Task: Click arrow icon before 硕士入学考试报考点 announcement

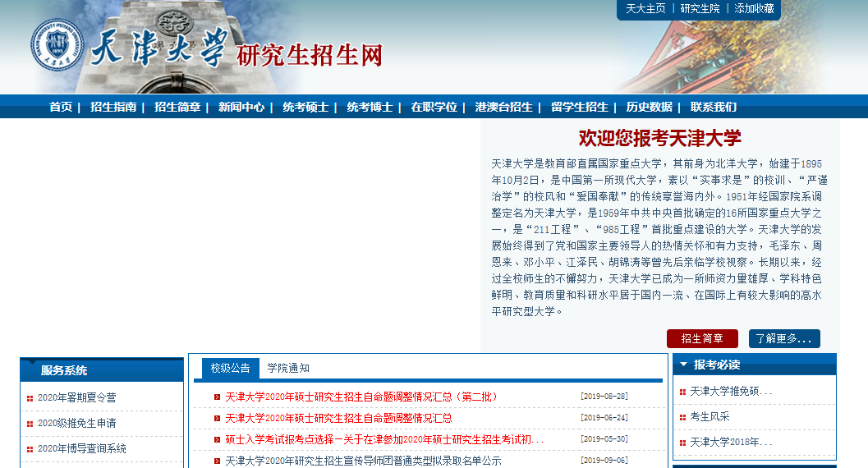Action: click(x=217, y=439)
